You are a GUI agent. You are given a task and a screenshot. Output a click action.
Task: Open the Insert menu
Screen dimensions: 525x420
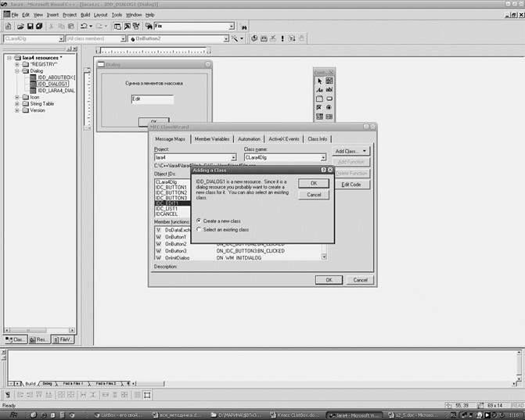tap(52, 15)
